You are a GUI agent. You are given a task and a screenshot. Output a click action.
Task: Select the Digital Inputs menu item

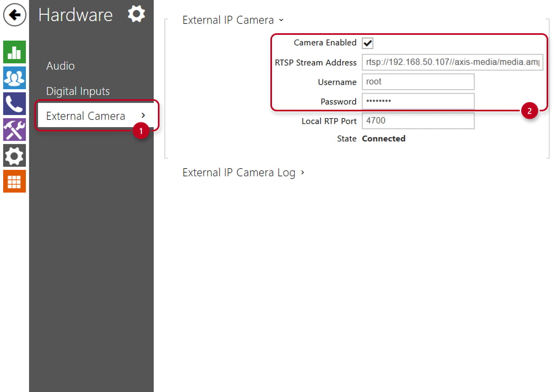[x=78, y=91]
